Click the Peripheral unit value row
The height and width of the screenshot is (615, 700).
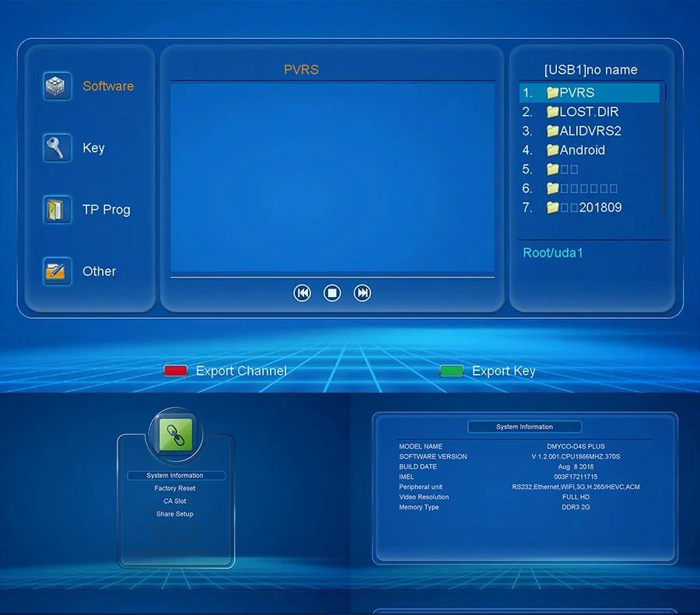pos(576,487)
